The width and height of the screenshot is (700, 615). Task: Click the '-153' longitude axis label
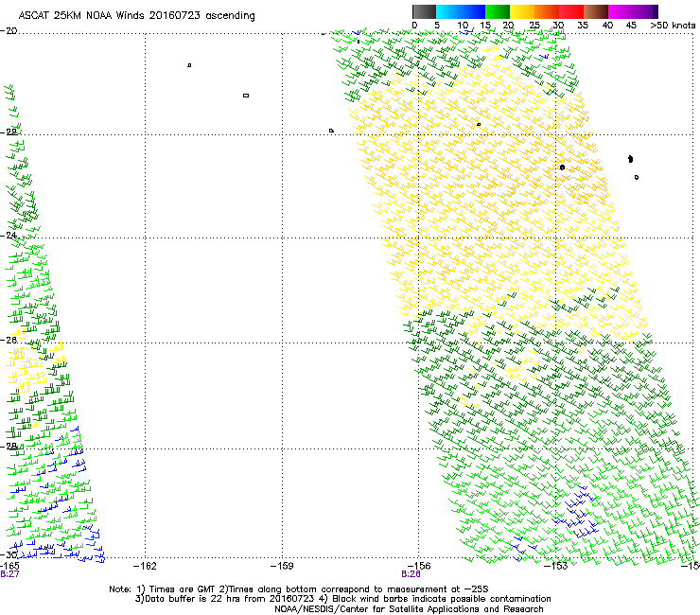coord(556,566)
